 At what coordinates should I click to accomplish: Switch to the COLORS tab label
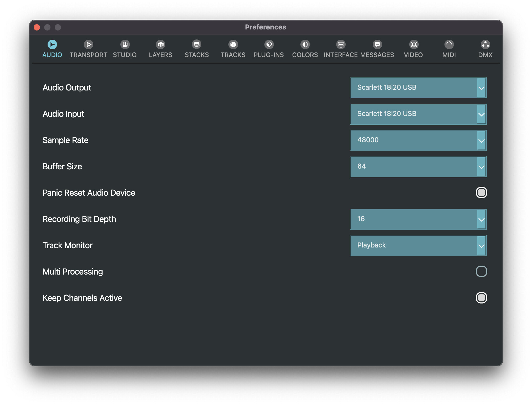tap(305, 55)
